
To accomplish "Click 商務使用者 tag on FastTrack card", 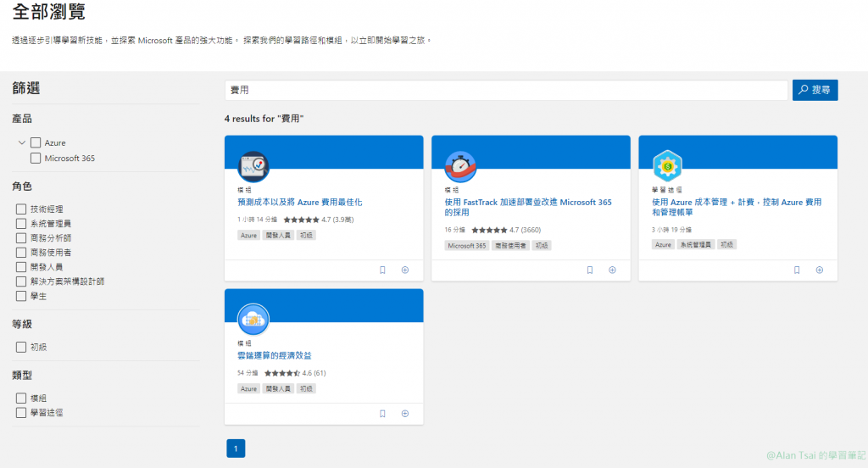I will click(x=510, y=245).
